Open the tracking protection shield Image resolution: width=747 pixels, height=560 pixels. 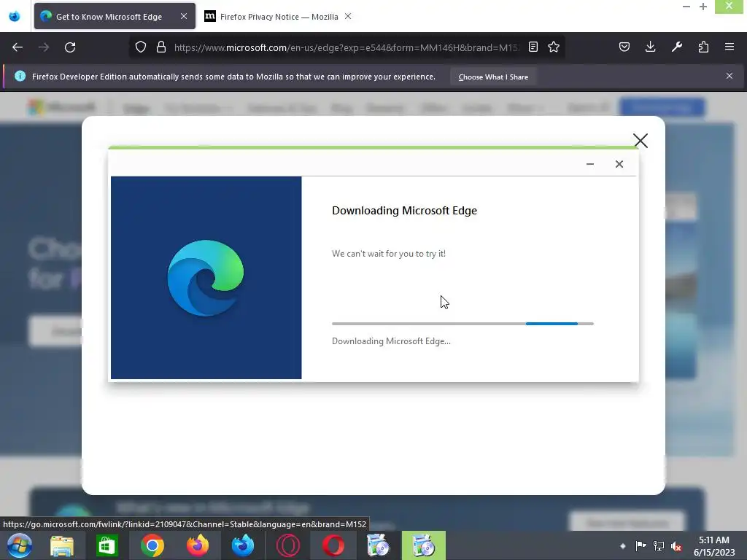point(141,47)
